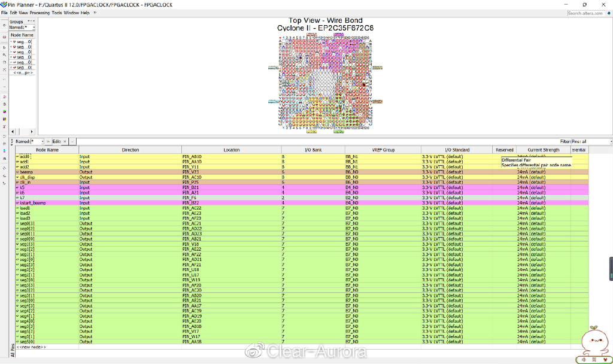Open the Help menu
Screen dimensions: 613x364
(85, 13)
